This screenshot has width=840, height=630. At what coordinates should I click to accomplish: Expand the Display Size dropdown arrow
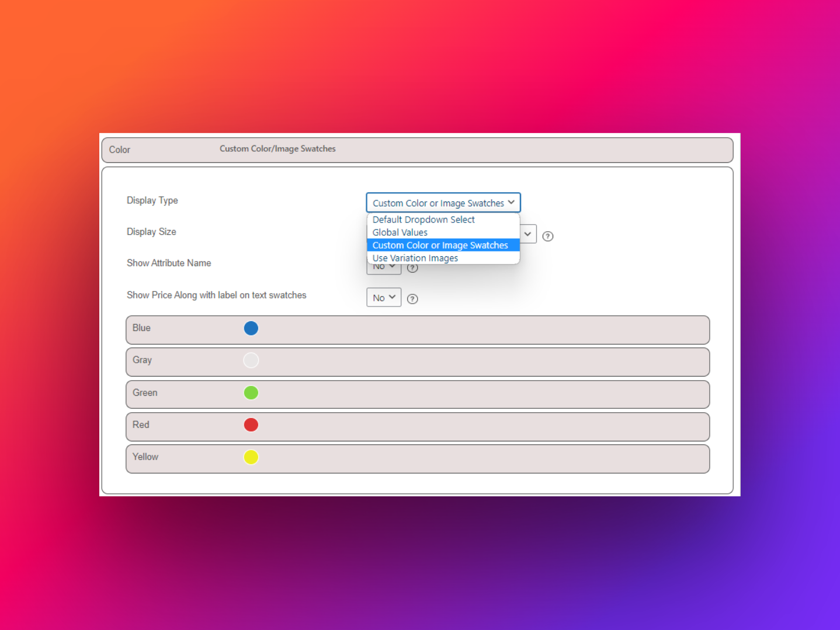coord(527,234)
